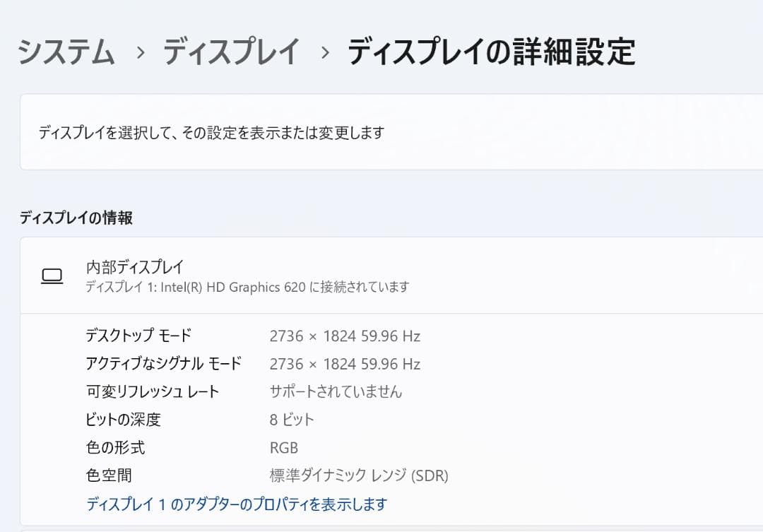Click the RGB color format value
The image size is (763, 532).
[x=283, y=447]
